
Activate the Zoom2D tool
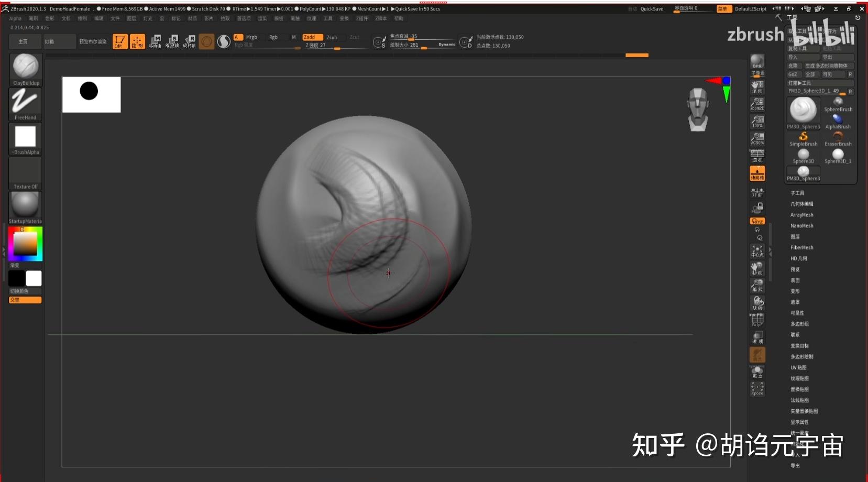[x=756, y=104]
